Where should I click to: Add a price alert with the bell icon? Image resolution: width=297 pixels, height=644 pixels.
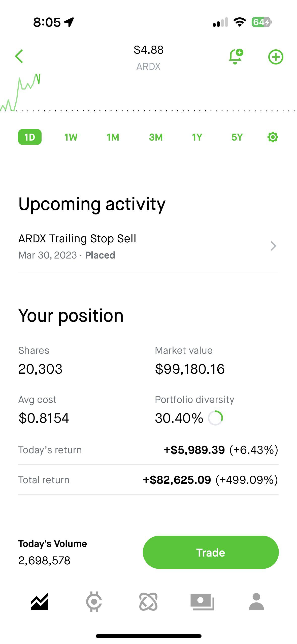click(236, 57)
